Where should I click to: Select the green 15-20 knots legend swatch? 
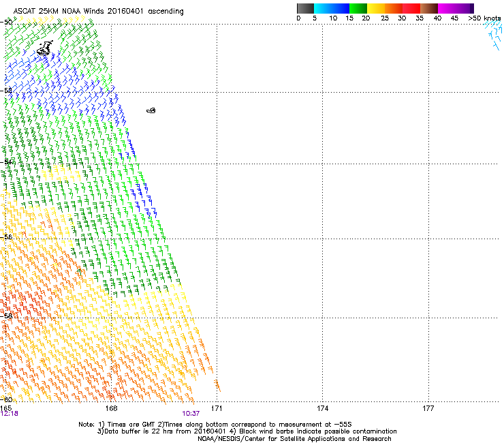(358, 8)
